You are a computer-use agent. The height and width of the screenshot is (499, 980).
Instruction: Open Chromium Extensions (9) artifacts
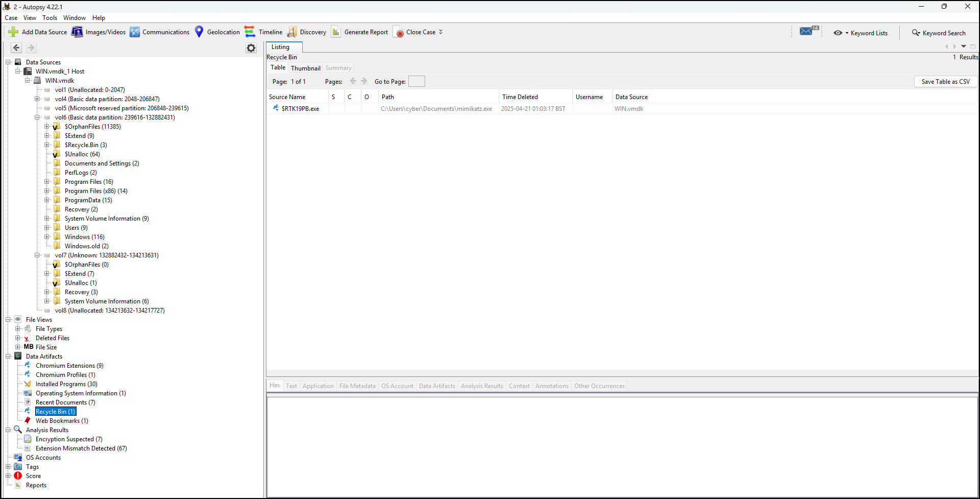(69, 366)
